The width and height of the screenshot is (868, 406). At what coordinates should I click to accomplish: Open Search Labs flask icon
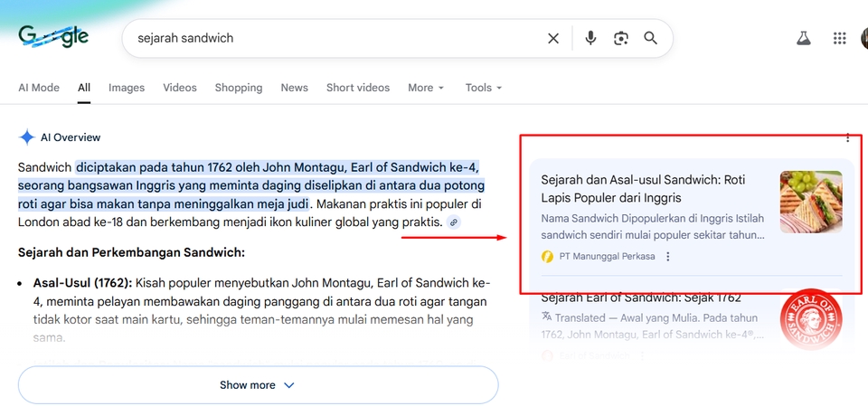(x=803, y=38)
